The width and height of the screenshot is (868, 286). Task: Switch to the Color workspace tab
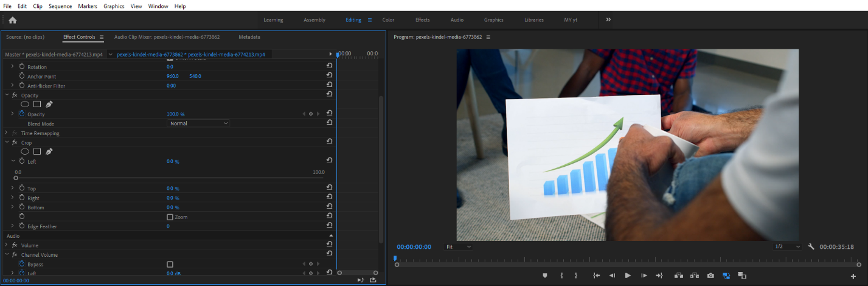(388, 20)
